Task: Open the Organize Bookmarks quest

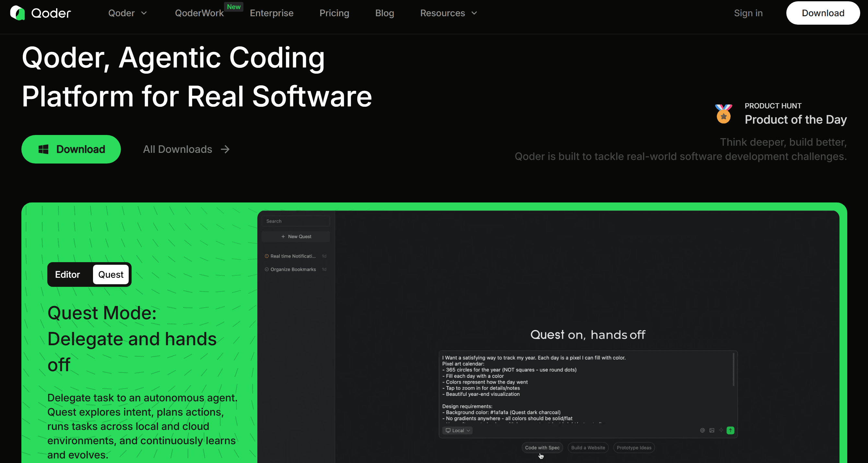Action: coord(292,269)
